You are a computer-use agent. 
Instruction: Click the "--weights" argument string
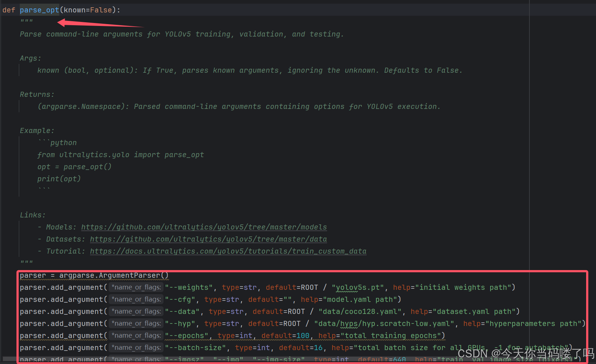(189, 287)
